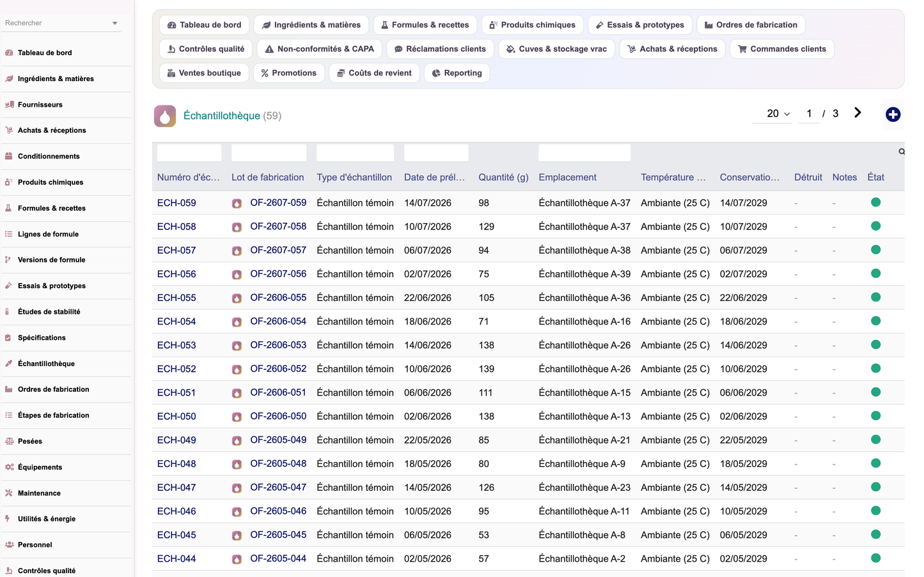
Task: Open Achats & réceptions in sidebar
Action: click(x=52, y=130)
